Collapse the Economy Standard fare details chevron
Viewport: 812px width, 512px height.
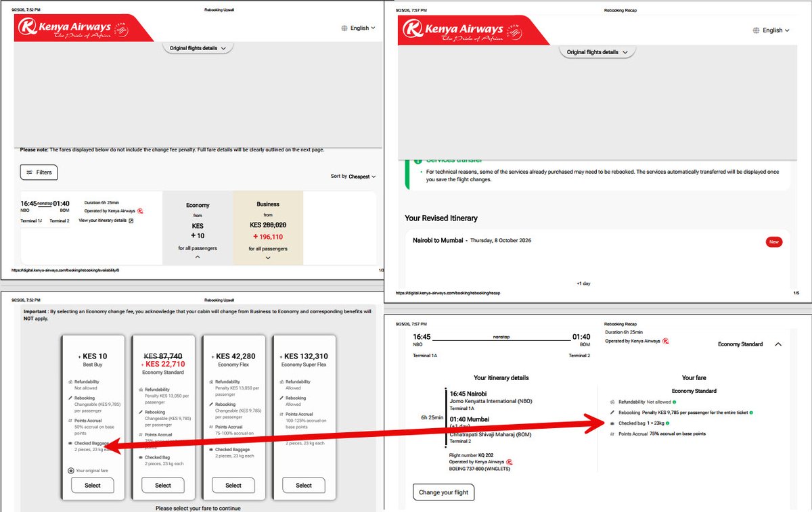coord(778,344)
